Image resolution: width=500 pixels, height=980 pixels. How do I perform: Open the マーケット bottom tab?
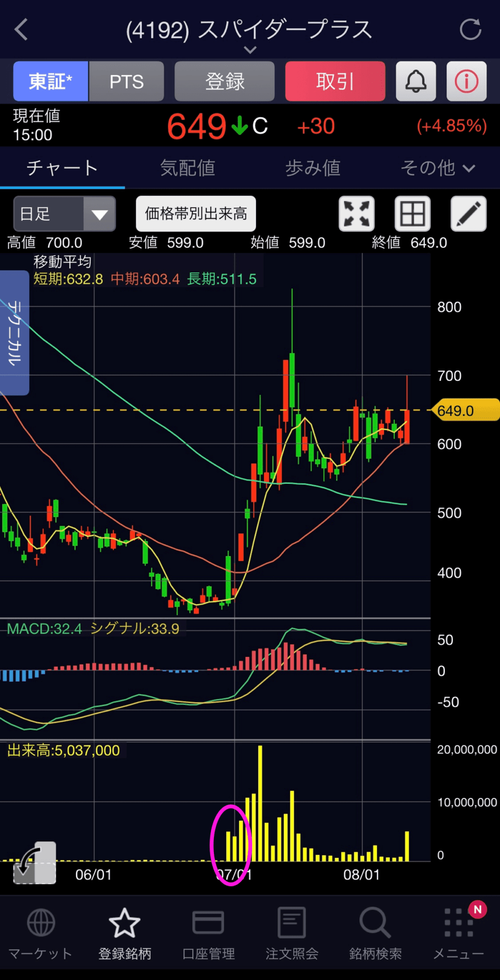(41, 934)
